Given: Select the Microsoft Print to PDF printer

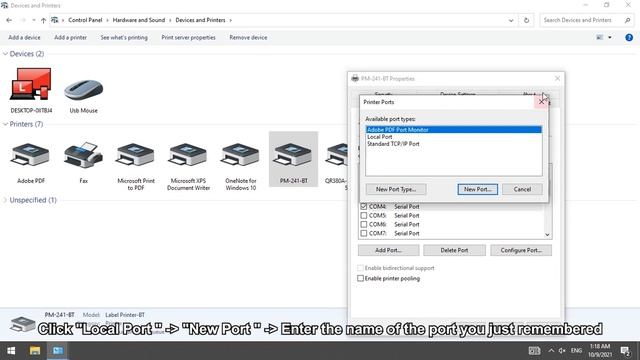Looking at the screenshot, I should [x=136, y=156].
